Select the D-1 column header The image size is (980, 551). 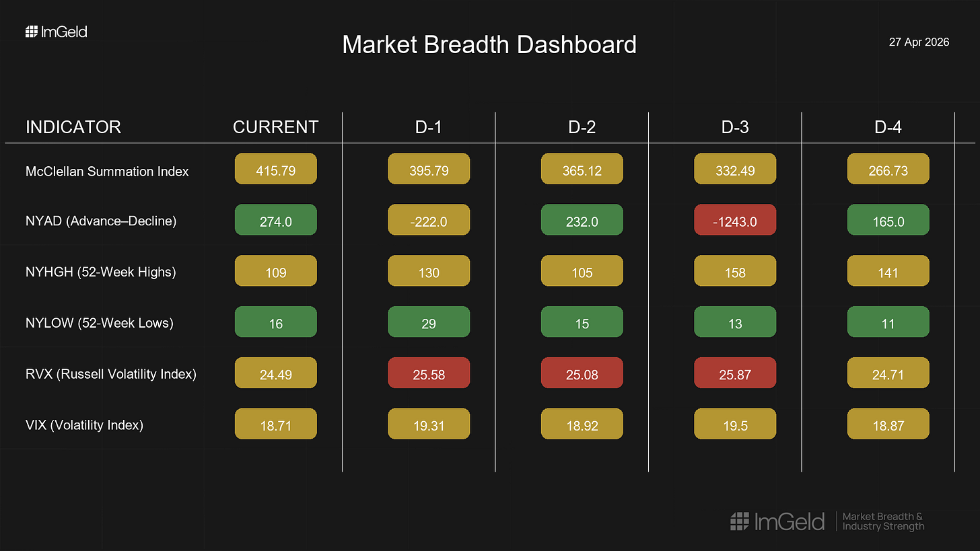[x=429, y=127]
